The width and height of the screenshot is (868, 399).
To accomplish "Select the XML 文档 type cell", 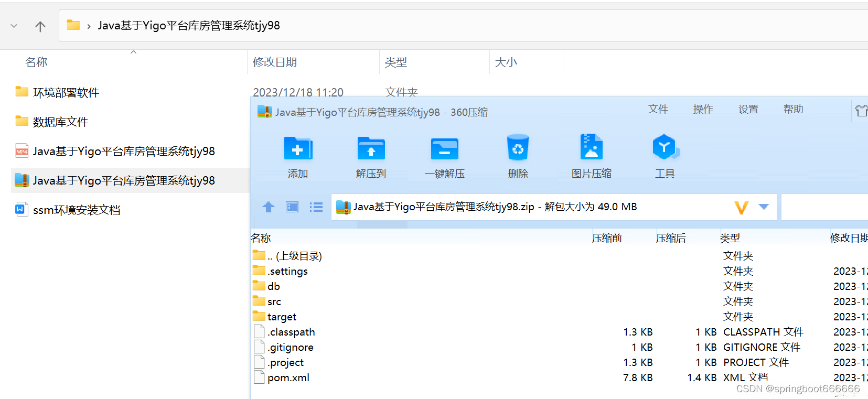I will (745, 378).
